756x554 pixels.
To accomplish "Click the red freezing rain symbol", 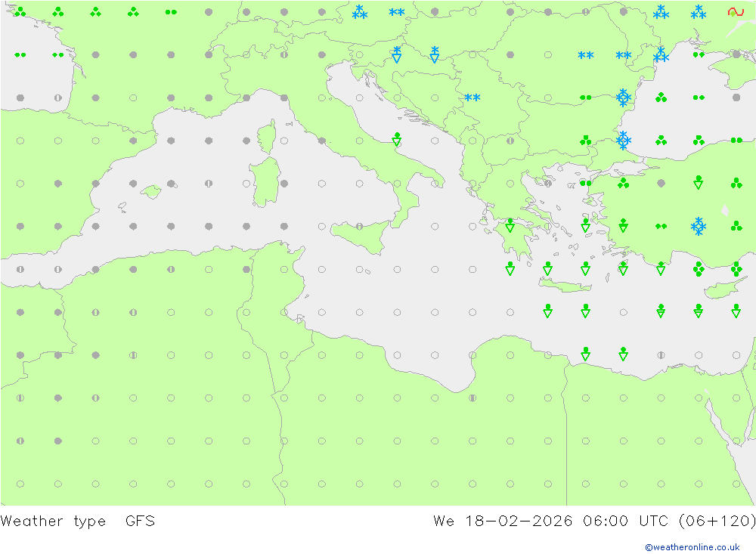I will point(736,12).
